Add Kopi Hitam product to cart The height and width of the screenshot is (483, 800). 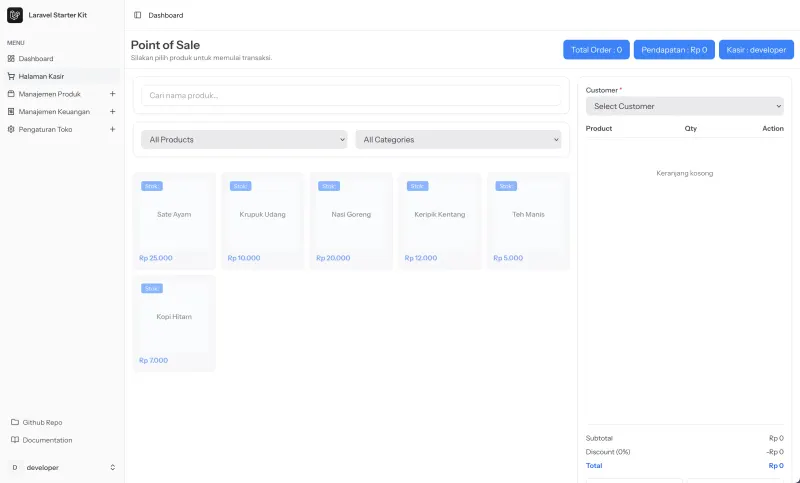tap(174, 323)
